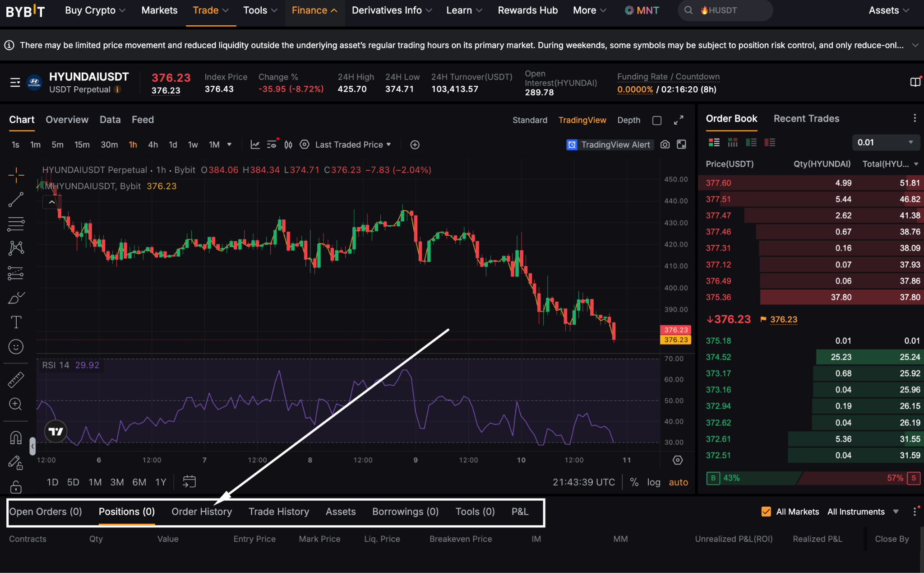Go to Bybit home via logo
Screen dimensions: 924x573
point(25,11)
